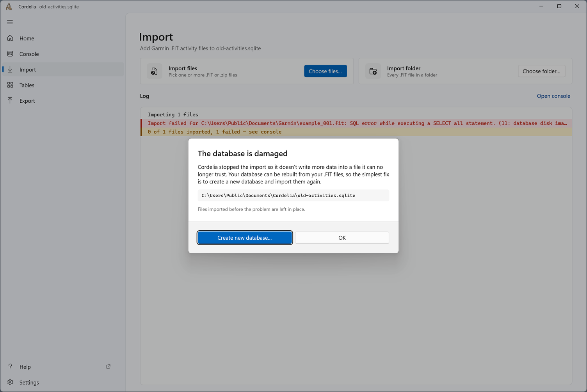Click the '0 of 1 files imported' log line
Viewport: 587px width, 392px height.
tap(356, 132)
